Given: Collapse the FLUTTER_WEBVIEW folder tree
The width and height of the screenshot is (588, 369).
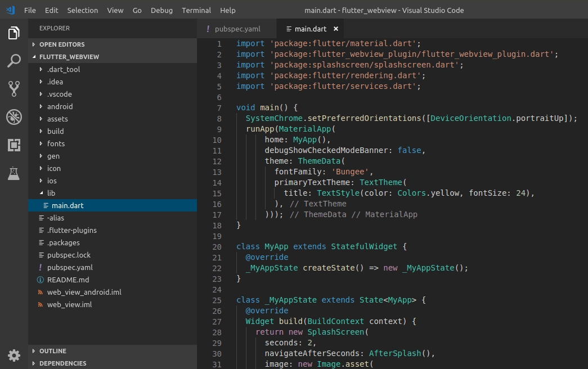Looking at the screenshot, I should [35, 57].
